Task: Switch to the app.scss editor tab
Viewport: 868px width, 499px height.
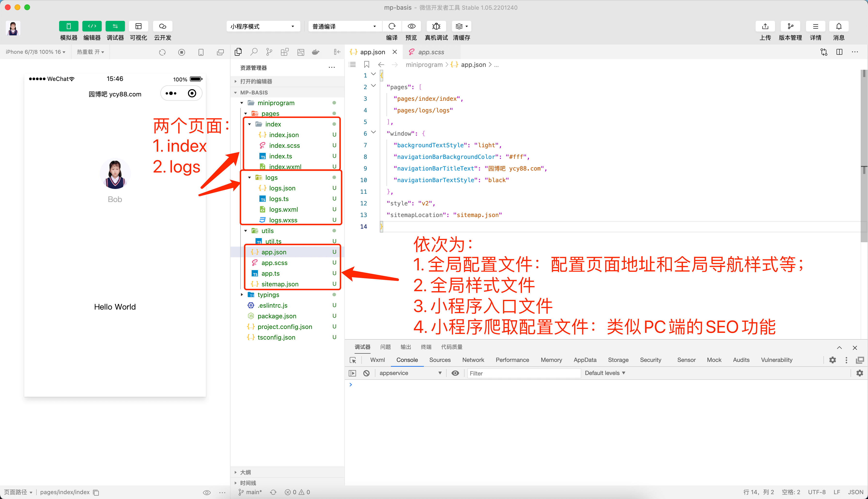Action: [x=431, y=52]
